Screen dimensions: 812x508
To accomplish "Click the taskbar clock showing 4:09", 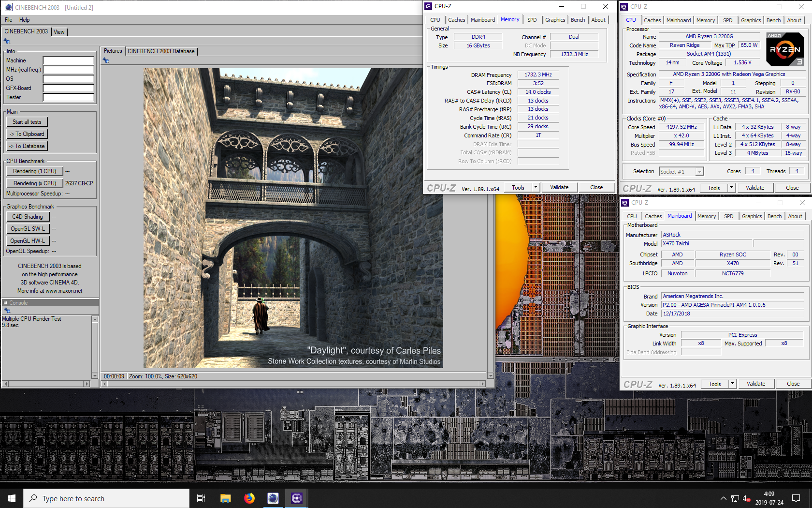I will [769, 494].
